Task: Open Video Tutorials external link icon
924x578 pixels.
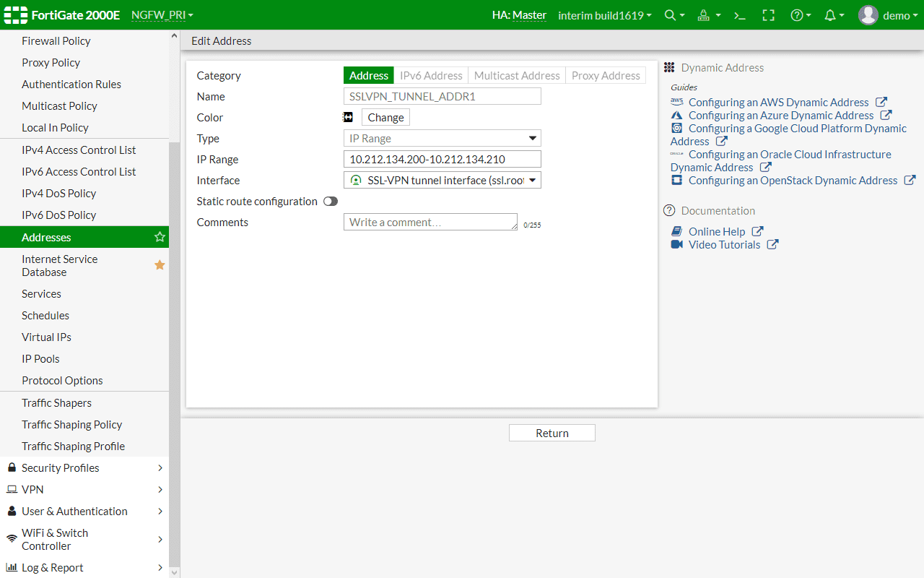Action: 772,244
